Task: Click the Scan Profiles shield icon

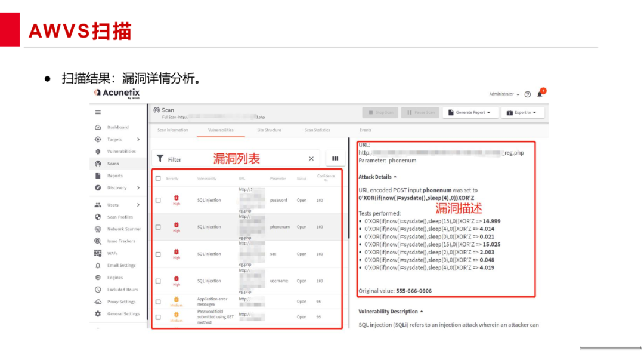Action: [x=98, y=217]
